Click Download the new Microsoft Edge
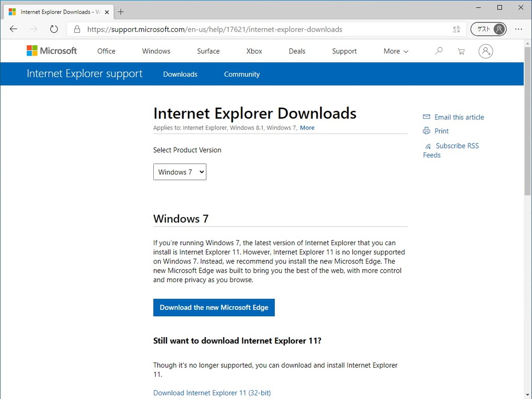This screenshot has height=399, width=532. coord(214,307)
